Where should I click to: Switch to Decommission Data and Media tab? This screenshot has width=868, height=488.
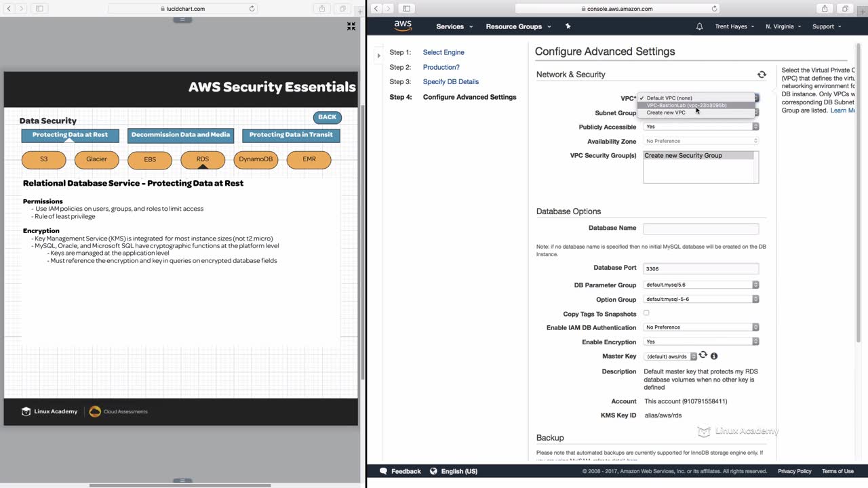tap(180, 135)
